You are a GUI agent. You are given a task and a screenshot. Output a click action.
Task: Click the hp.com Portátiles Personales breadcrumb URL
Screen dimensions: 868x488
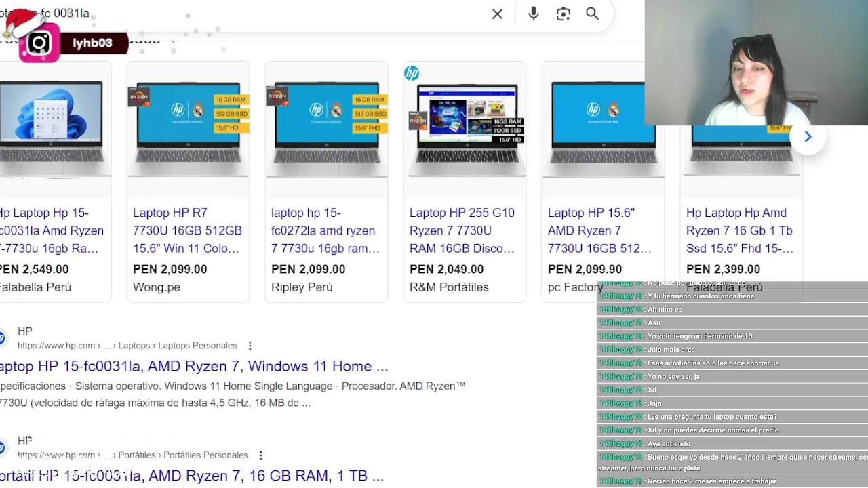133,455
